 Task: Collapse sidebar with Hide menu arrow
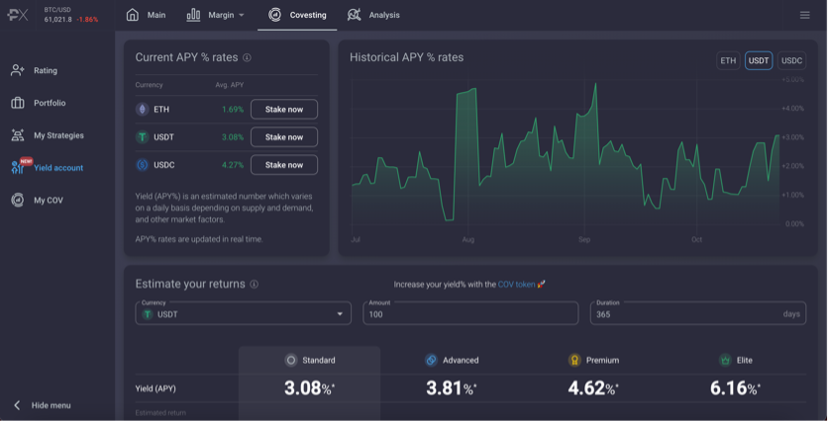[x=17, y=407]
